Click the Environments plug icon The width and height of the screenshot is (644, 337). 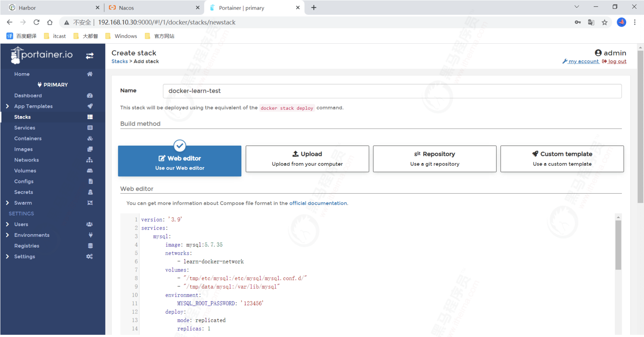91,235
